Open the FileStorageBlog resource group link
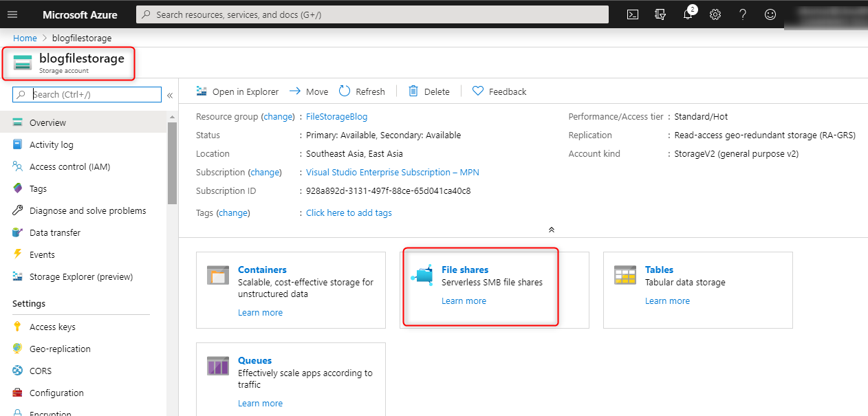Screen dimensions: 868x416 tap(336, 117)
